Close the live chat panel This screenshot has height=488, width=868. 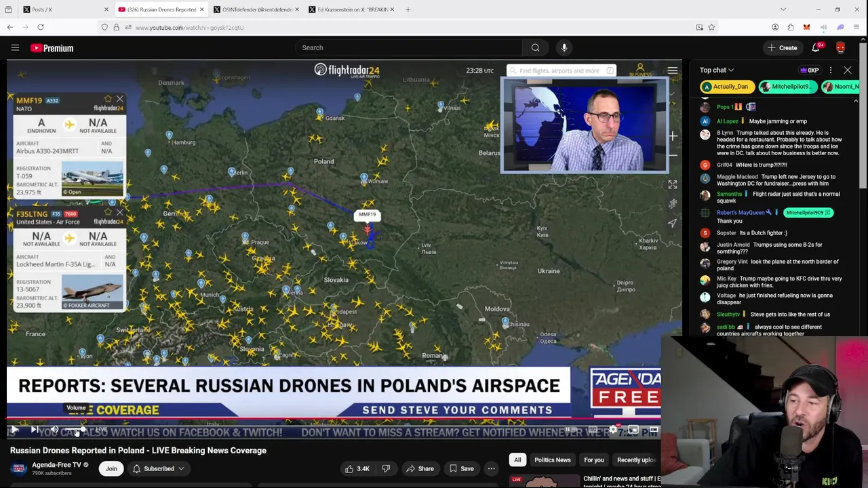pyautogui.click(x=848, y=70)
